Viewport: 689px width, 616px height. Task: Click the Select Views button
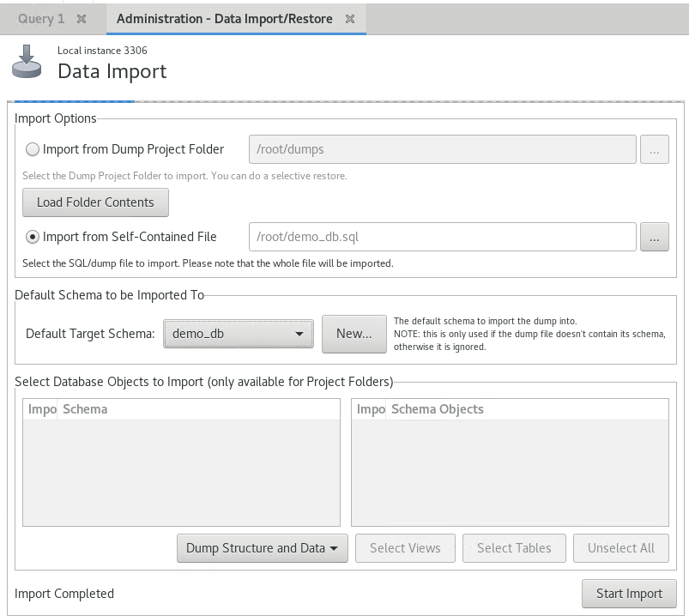(x=405, y=548)
